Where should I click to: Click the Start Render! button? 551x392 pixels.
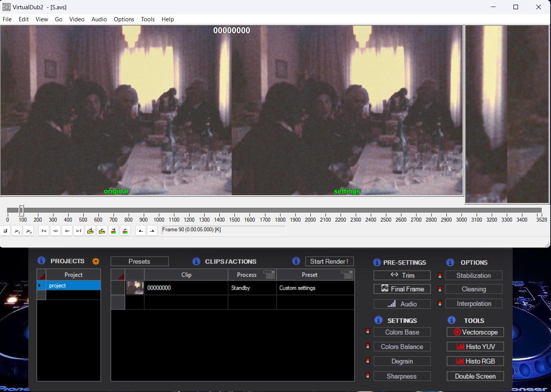pos(329,261)
